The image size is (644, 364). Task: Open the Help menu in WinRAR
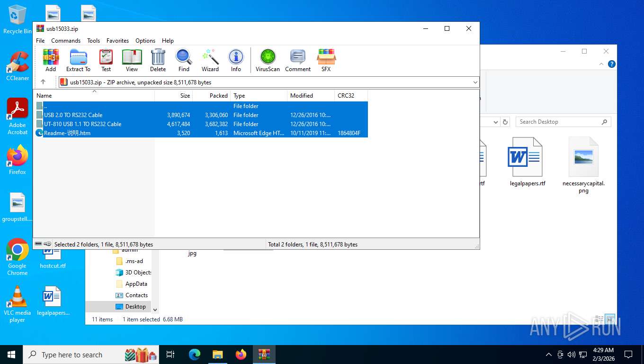[168, 40]
